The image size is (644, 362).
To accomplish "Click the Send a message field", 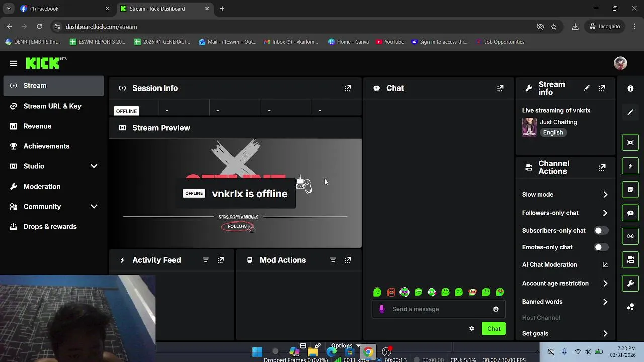I will (438, 309).
